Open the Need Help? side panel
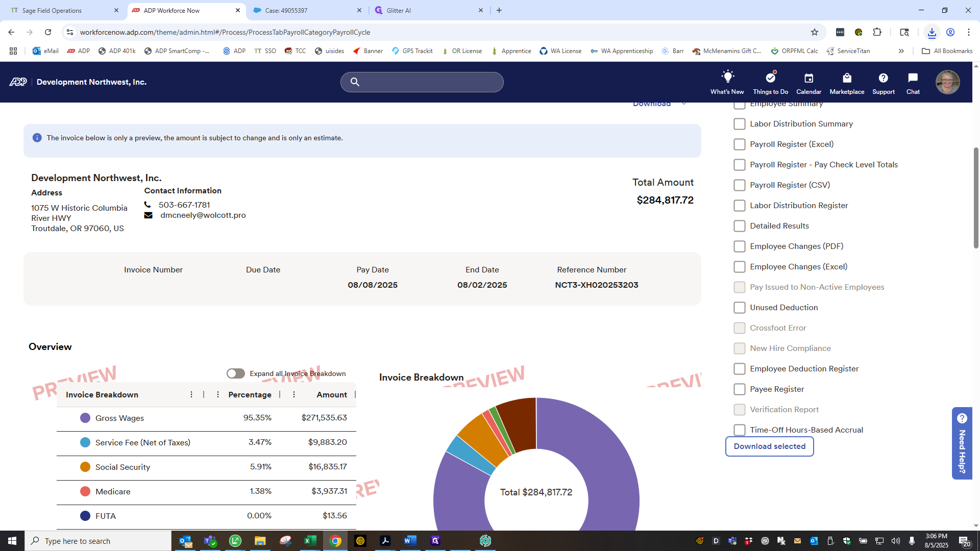This screenshot has width=980, height=551. click(962, 443)
